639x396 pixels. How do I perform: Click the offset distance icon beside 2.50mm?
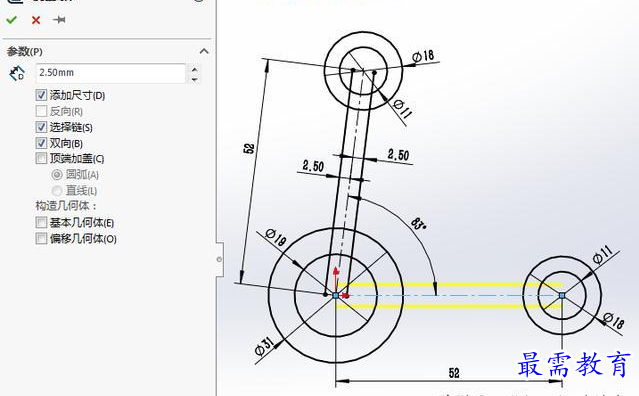coord(17,73)
